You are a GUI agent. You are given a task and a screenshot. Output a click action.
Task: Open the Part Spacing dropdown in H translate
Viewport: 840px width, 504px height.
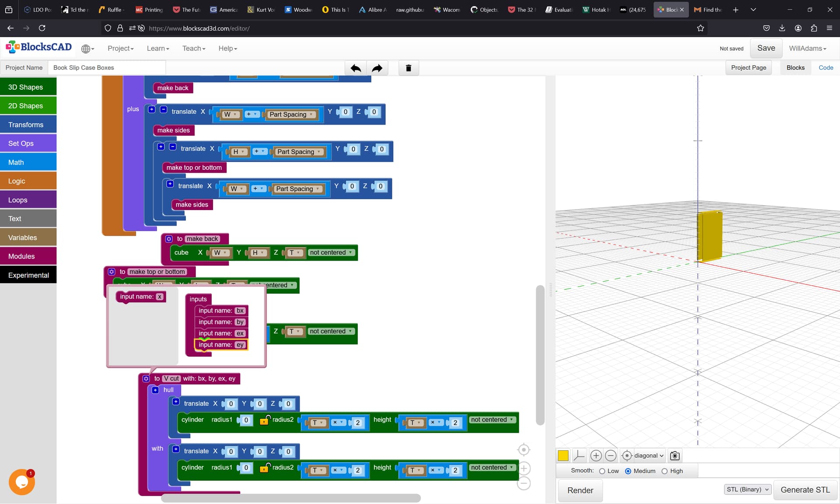click(299, 152)
